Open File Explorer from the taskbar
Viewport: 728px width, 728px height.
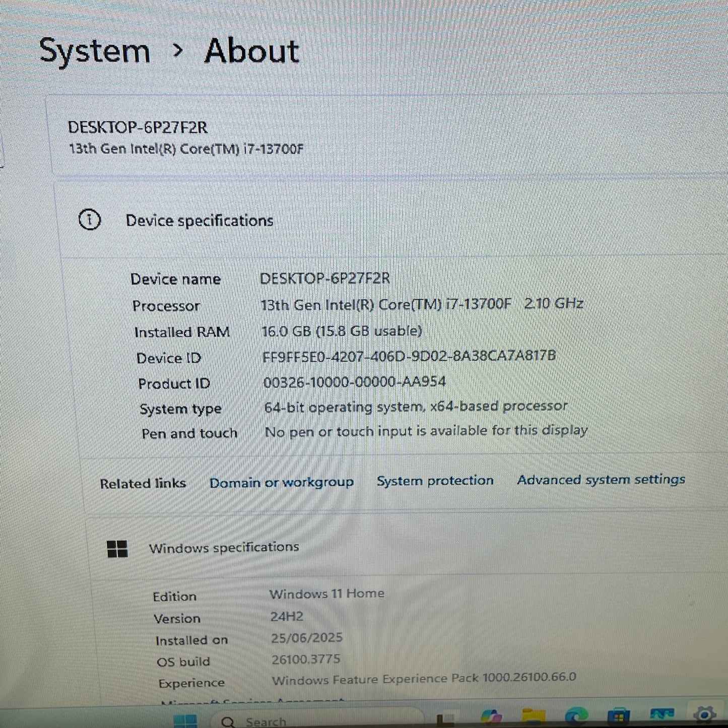tap(534, 717)
